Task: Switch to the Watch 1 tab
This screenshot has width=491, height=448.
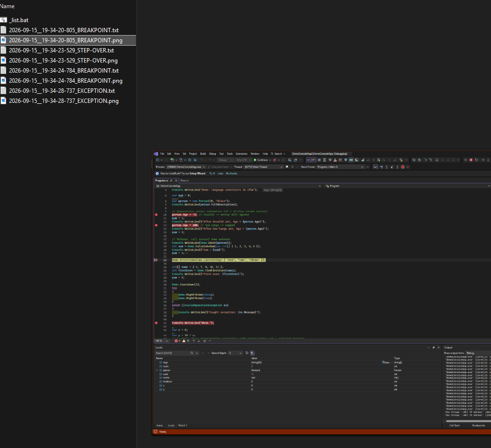Action: coord(183,425)
